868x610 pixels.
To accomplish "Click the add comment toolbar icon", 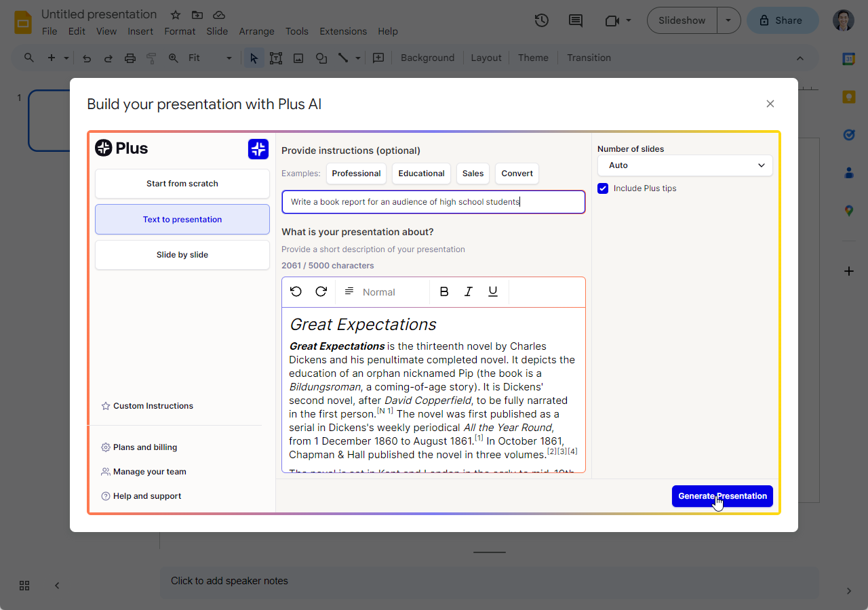I will pyautogui.click(x=378, y=58).
